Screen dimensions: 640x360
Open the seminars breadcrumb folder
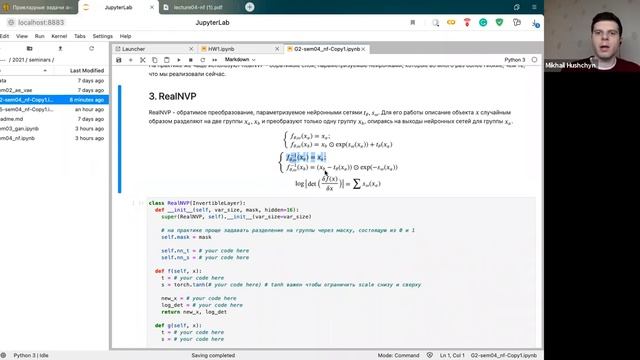(x=39, y=60)
